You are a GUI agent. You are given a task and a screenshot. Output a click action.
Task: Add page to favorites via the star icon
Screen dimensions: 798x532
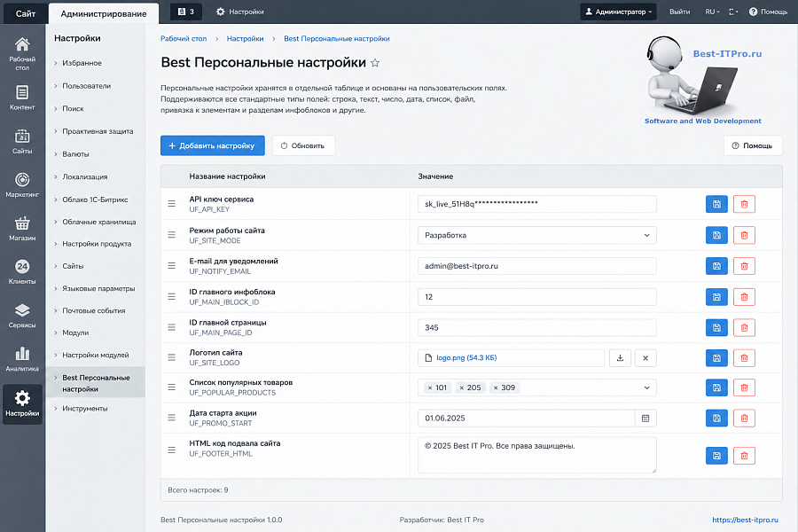(x=375, y=63)
